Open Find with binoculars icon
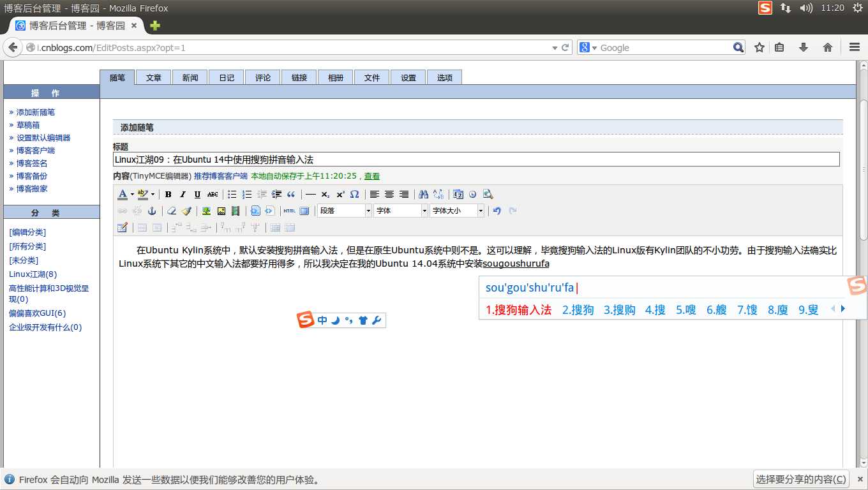The width and height of the screenshot is (868, 490). coord(424,195)
